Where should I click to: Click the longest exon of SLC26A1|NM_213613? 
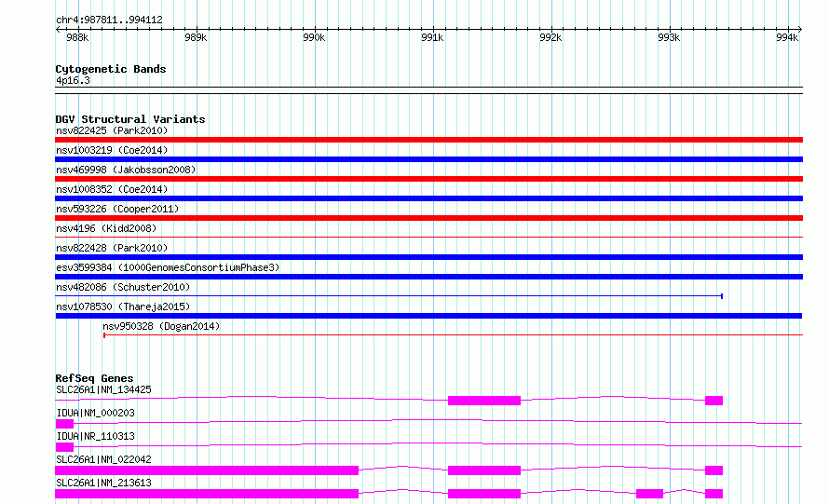coord(207,494)
